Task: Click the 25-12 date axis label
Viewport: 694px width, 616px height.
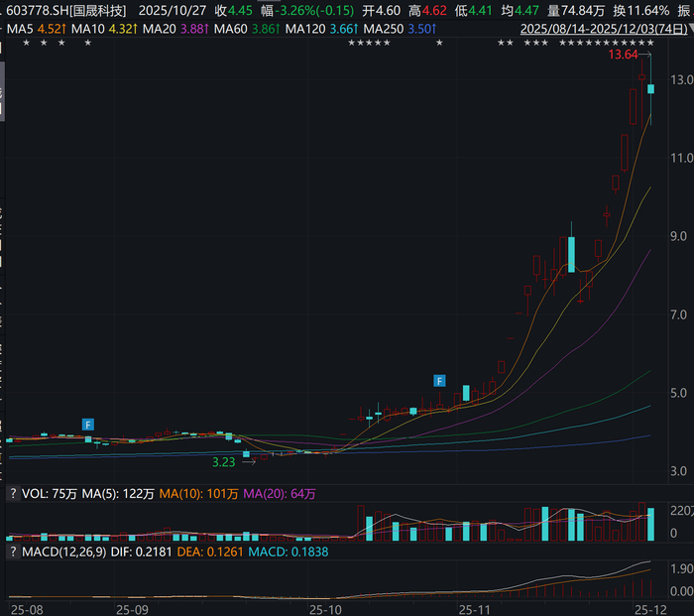Action: (650, 609)
